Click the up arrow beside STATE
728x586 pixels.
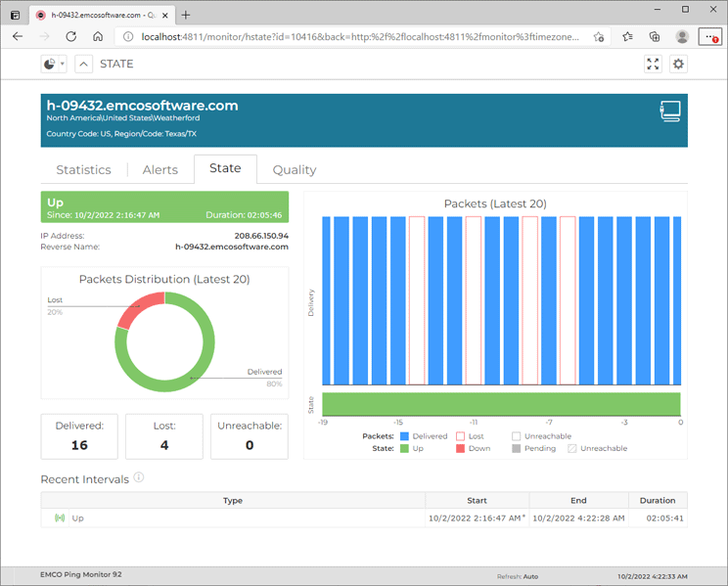point(83,64)
